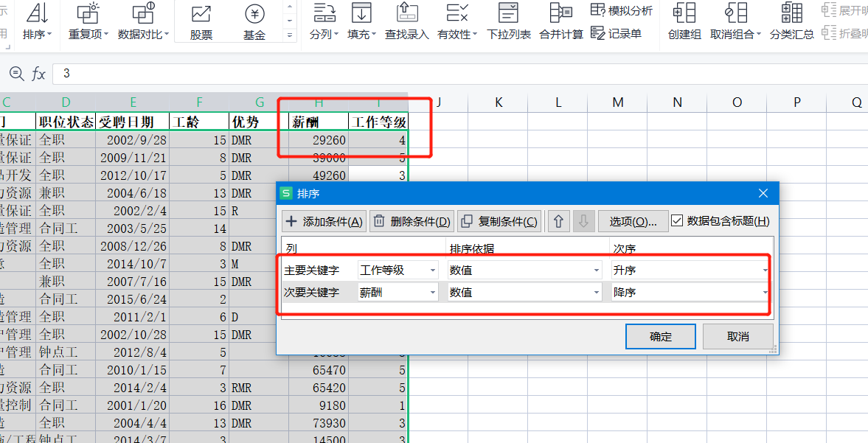Open 选项(O)... sort options

click(x=633, y=221)
